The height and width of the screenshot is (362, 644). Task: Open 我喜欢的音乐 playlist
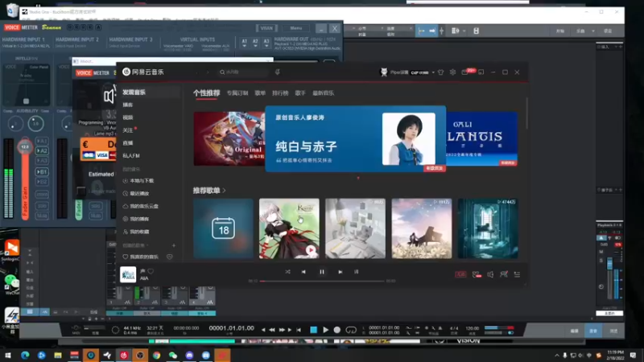[x=144, y=257]
